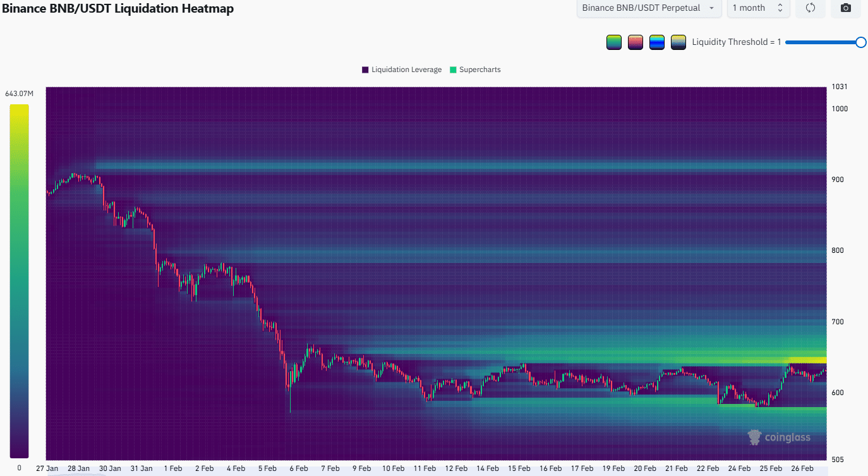Click the vertical color scale legend bar
The width and height of the screenshot is (868, 476).
click(19, 281)
